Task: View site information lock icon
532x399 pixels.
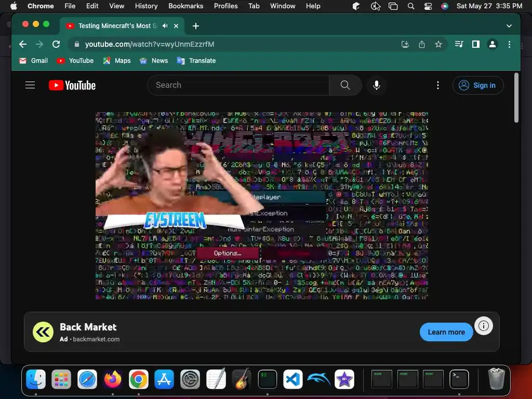Action: point(77,44)
